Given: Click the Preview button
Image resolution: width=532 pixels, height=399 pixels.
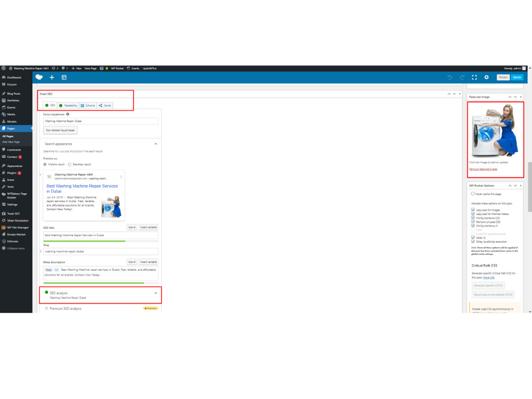Looking at the screenshot, I should 503,77.
